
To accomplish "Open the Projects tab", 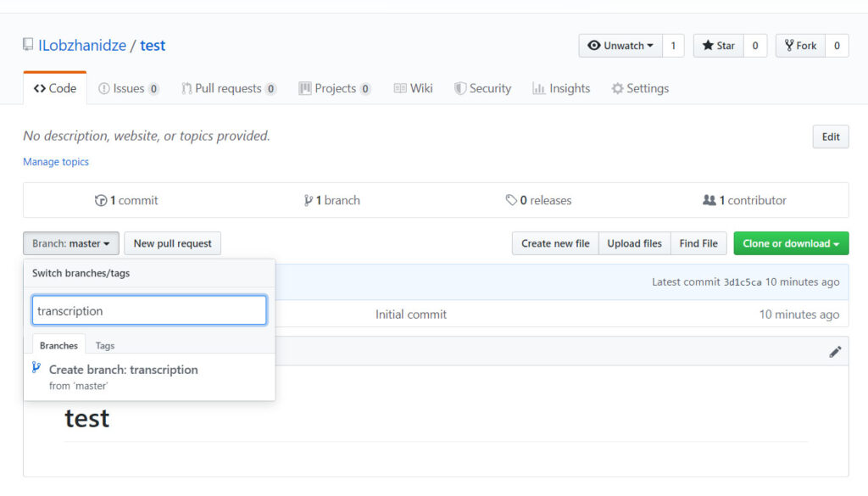I will coord(334,88).
